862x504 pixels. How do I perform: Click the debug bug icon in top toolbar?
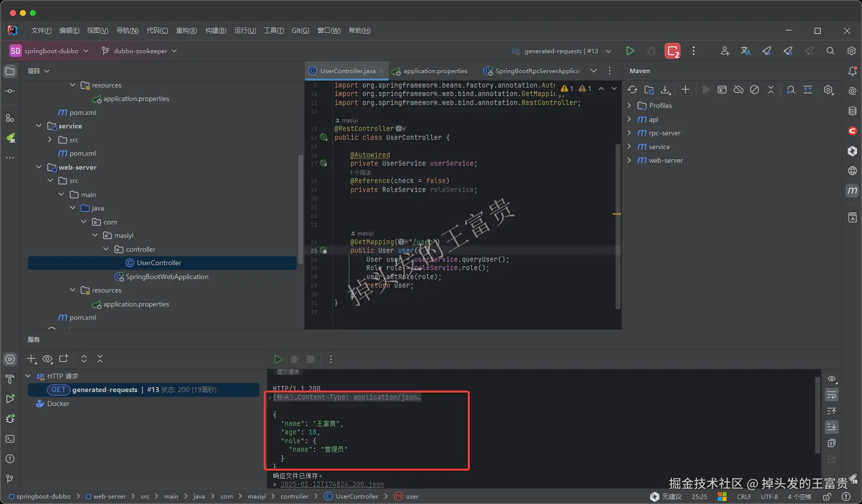coord(651,51)
